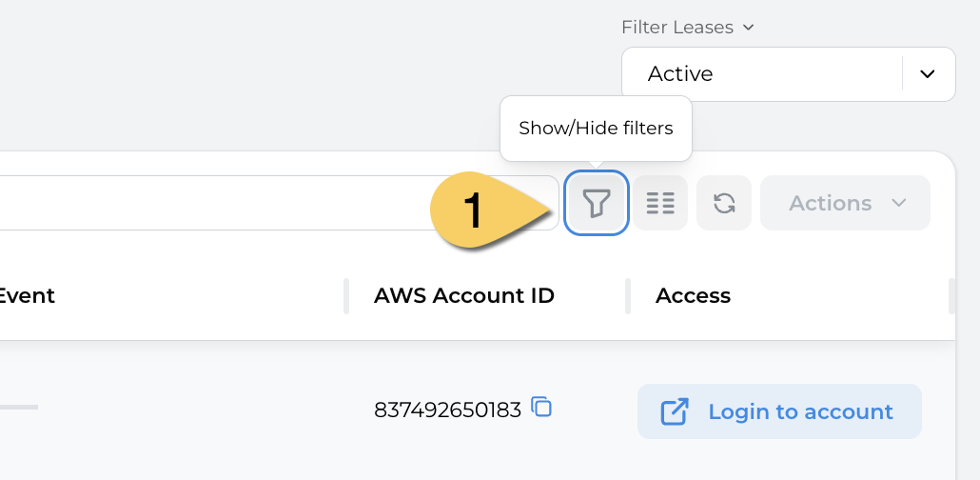Click the external-link icon beside Login to account
The width and height of the screenshot is (980, 480).
coord(674,411)
